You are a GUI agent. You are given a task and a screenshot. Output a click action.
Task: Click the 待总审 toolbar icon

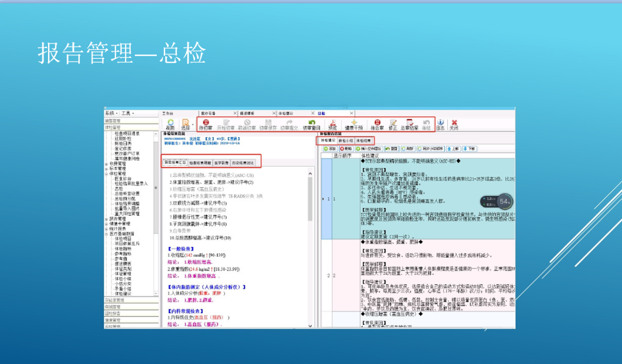(377, 124)
